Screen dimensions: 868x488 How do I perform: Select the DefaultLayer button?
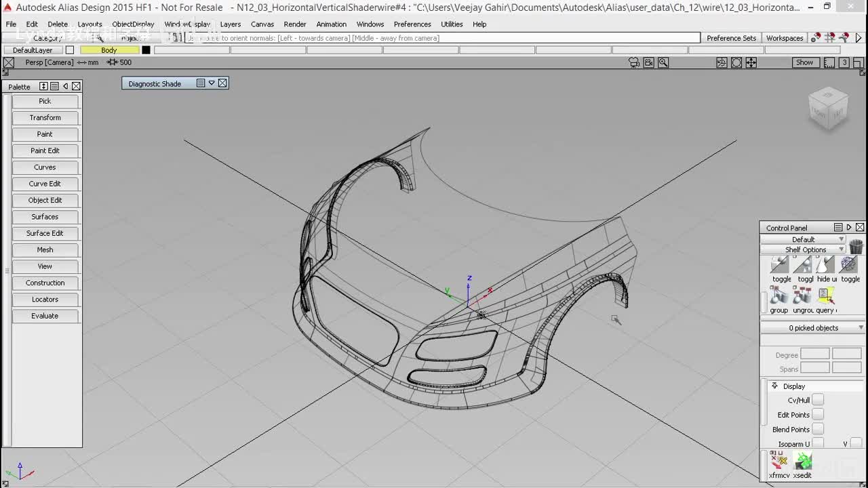33,50
